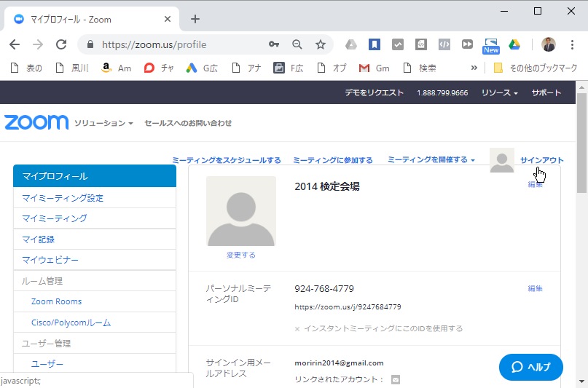Click デモをリクエスト in the top bar
The height and width of the screenshot is (388, 588).
click(x=374, y=92)
